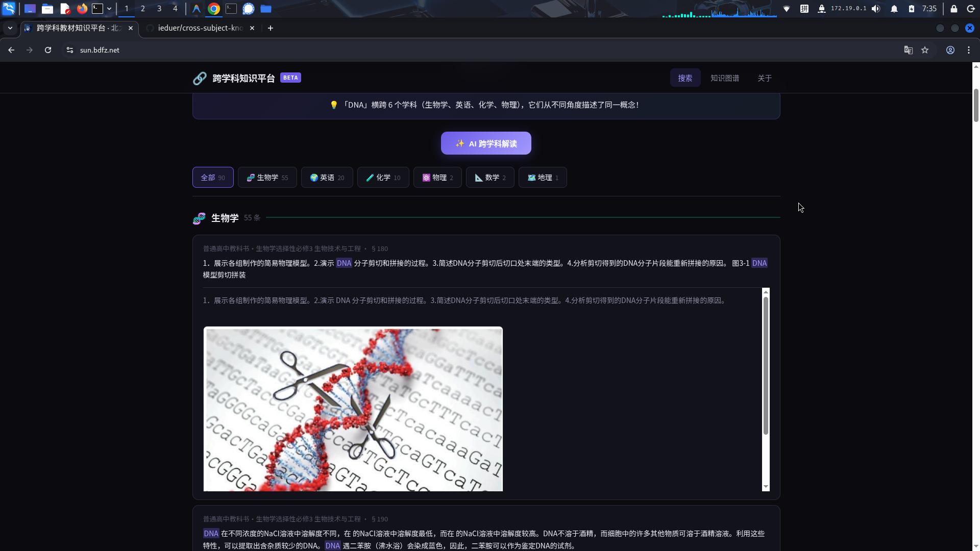This screenshot has width=980, height=551.
Task: Open Firefox from the taskbar
Action: coord(82,9)
